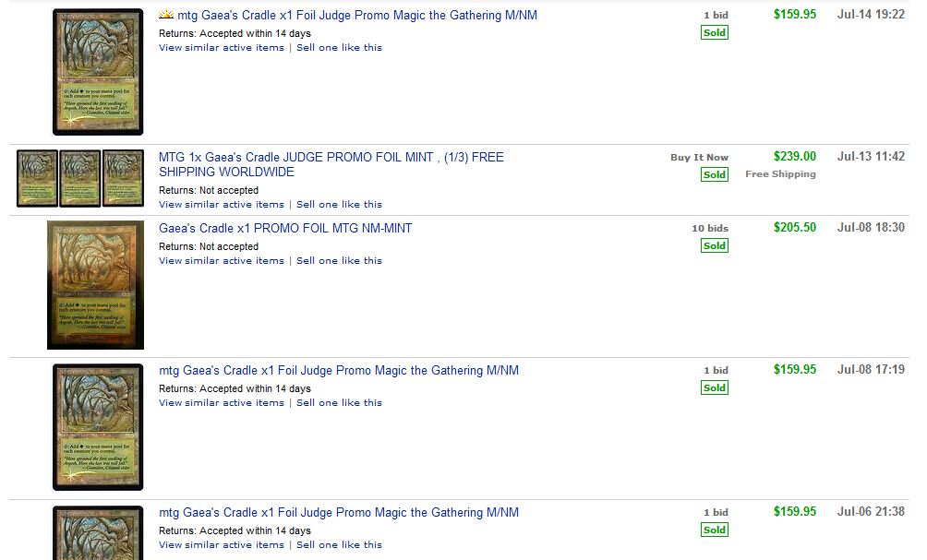Click the Sold badge on the $205.50 listing
The height and width of the screenshot is (560, 927).
click(x=715, y=245)
